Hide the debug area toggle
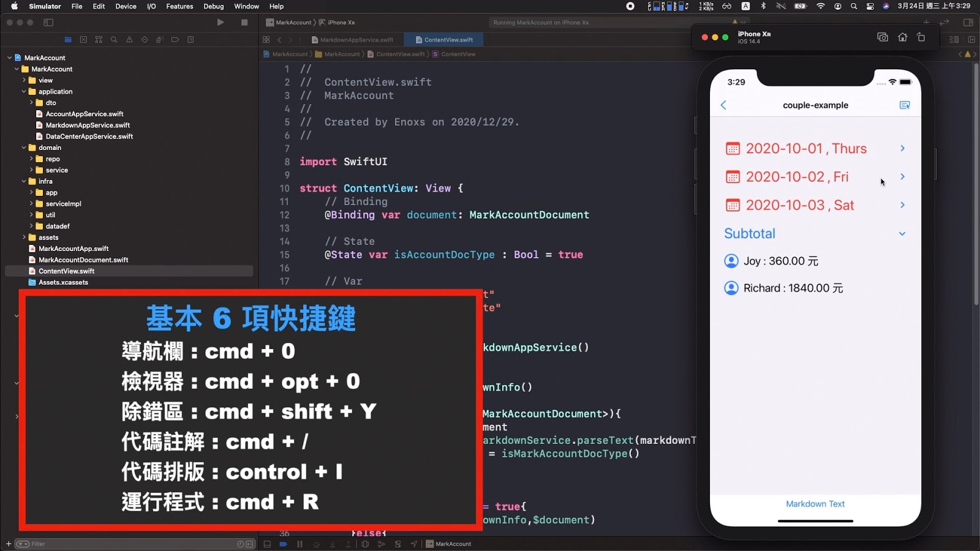980x551 pixels. pos(267,544)
